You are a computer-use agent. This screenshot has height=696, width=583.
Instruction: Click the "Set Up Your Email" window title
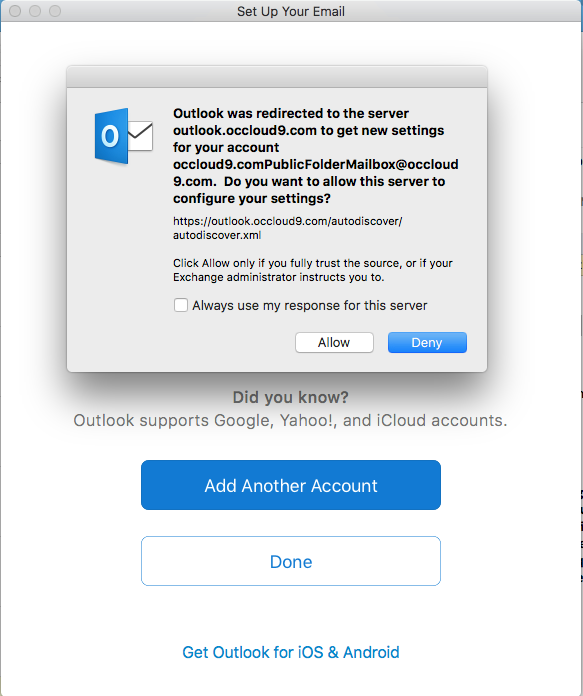291,11
